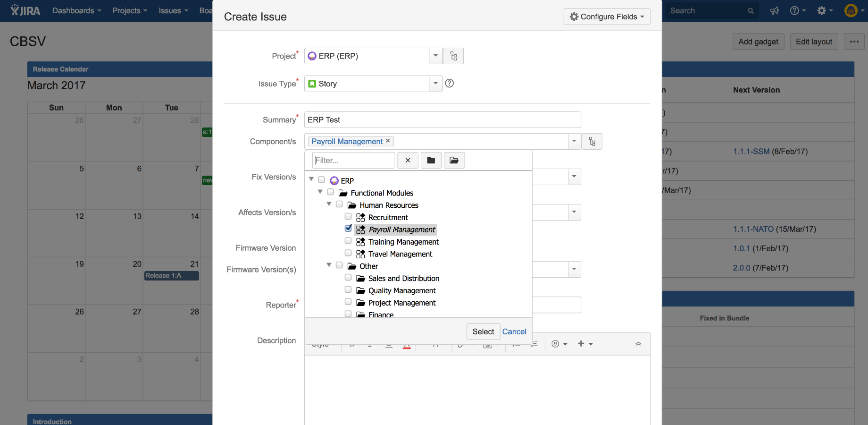The image size is (868, 425).
Task: Collapse the Human Resources tree node
Action: click(x=329, y=204)
